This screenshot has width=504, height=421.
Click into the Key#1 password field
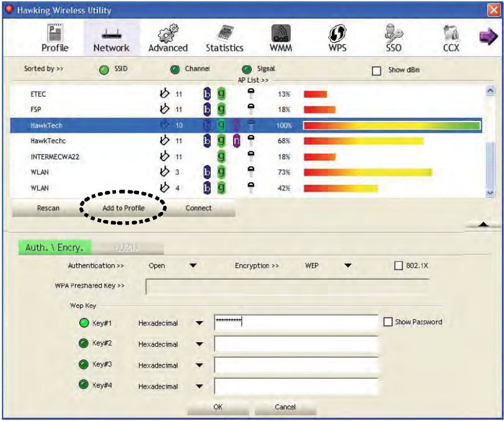296,322
